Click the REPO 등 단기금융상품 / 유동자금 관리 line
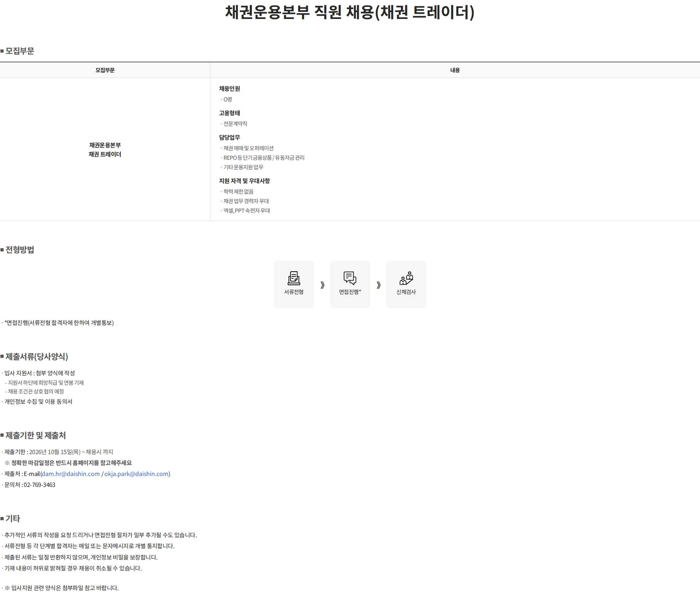Screen dimensions: 700x600 click(264, 158)
